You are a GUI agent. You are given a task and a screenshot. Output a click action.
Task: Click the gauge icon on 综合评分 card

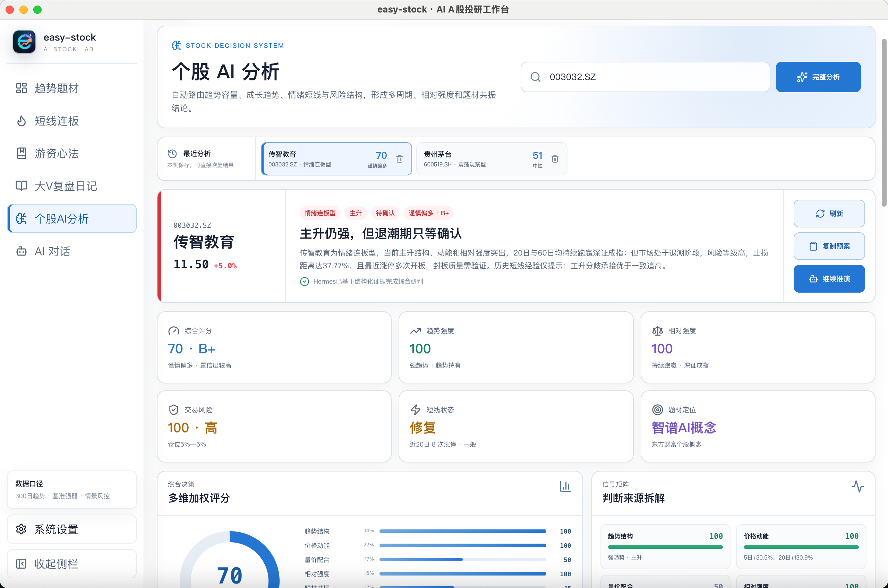(x=174, y=331)
